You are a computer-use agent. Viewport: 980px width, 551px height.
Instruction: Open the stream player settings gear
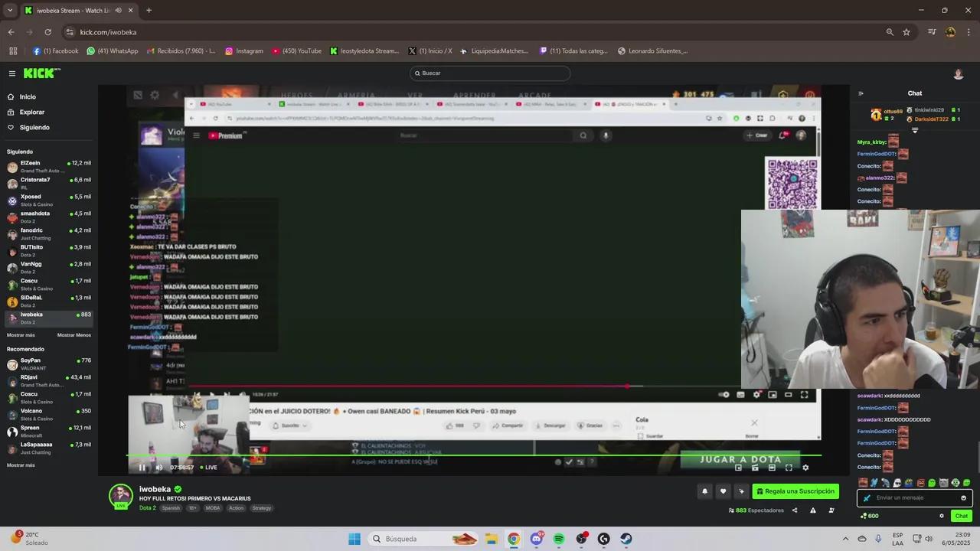[805, 468]
